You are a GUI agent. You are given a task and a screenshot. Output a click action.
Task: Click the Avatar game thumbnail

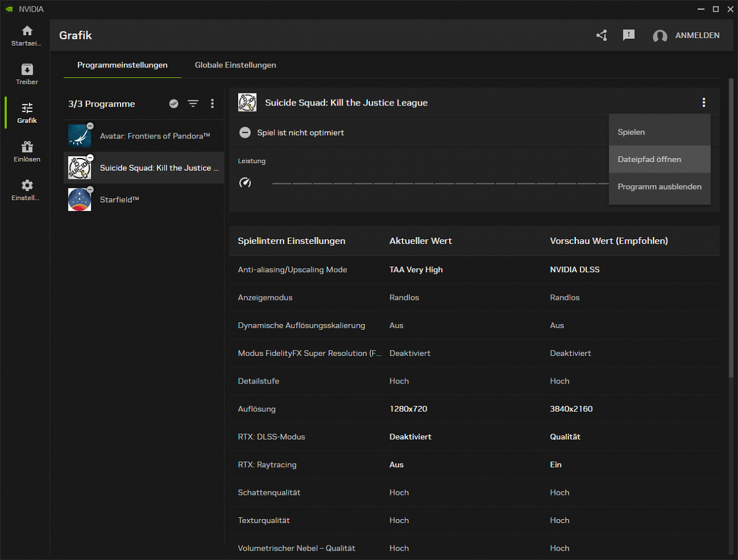pyautogui.click(x=80, y=136)
